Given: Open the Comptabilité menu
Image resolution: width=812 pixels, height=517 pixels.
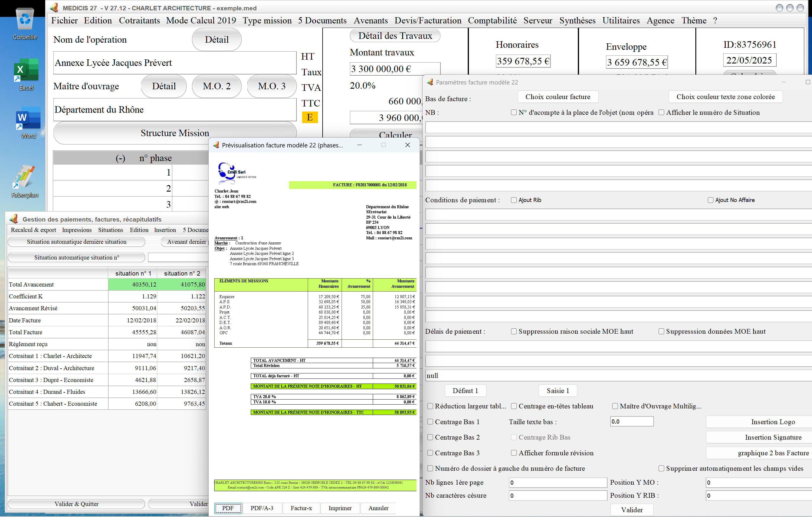Looking at the screenshot, I should [492, 20].
